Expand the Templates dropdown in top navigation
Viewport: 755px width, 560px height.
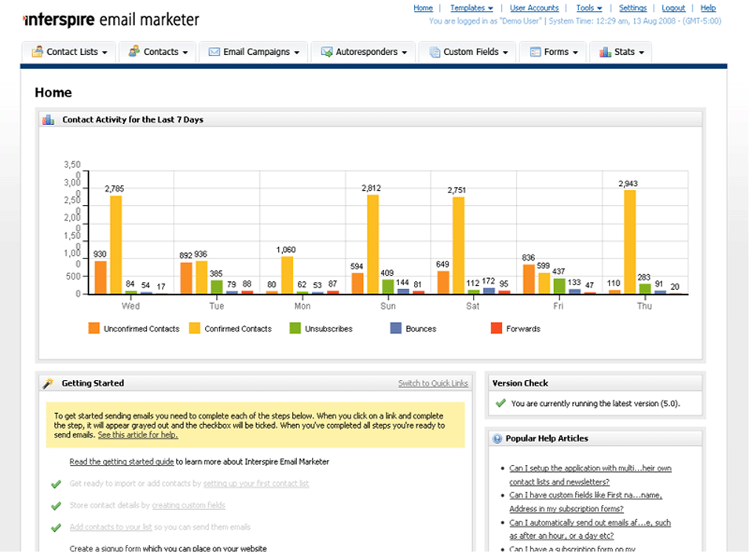point(471,9)
